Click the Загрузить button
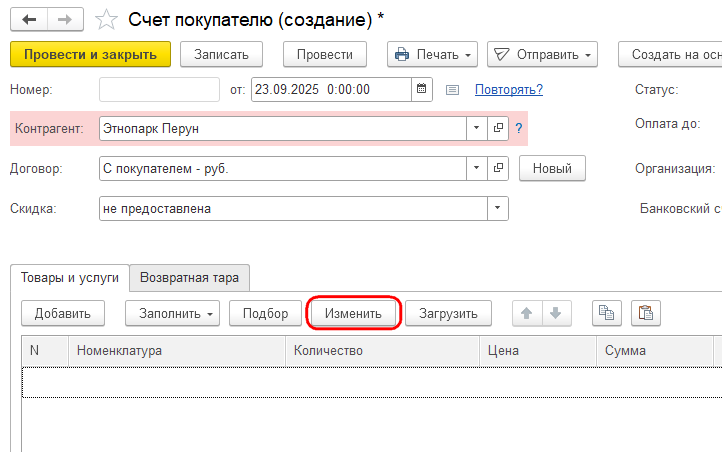Image resolution: width=722 pixels, height=452 pixels. (x=448, y=313)
